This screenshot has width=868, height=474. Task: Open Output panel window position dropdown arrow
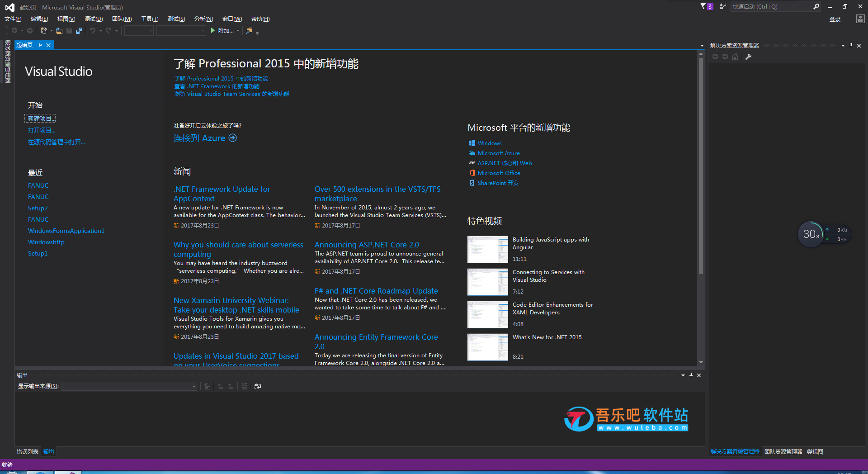click(x=683, y=375)
